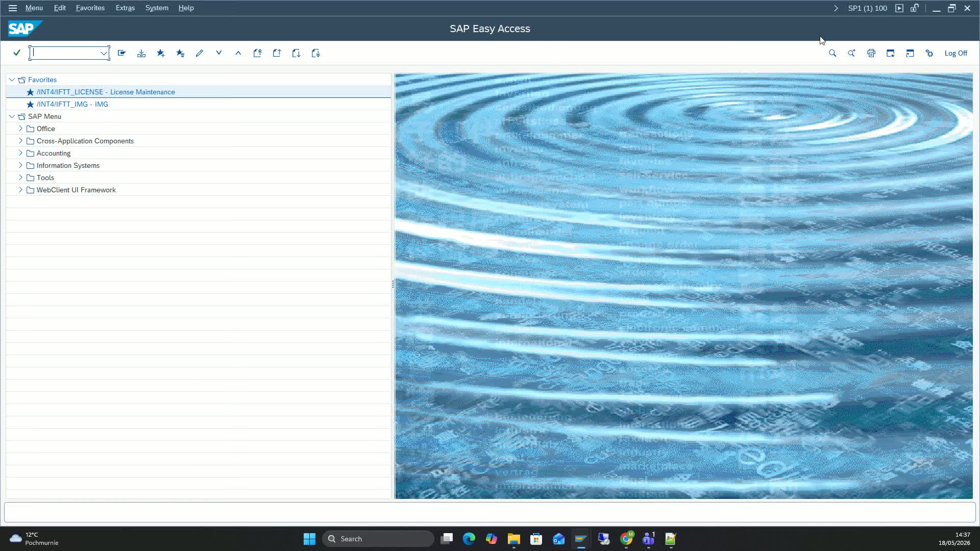980x551 pixels.
Task: Expand the Tools folder
Action: click(20, 178)
